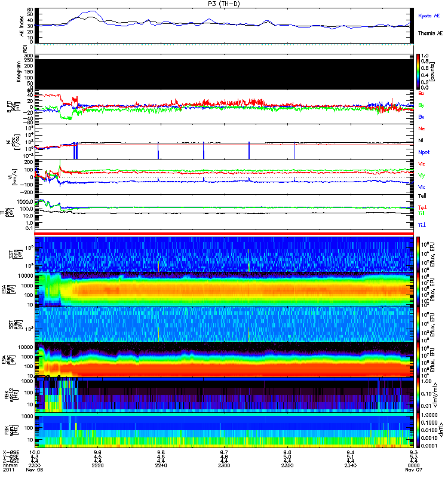The image size is (448, 478).
Task: Click the Keogram counts color bar
Action: pos(418,72)
